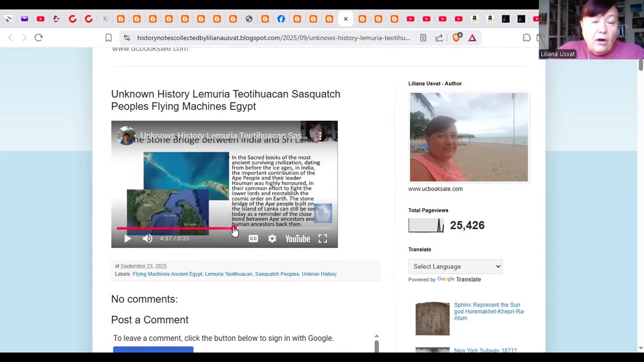Bookmark this page with the bookmark icon
Screen dimensions: 644x362
108,38
